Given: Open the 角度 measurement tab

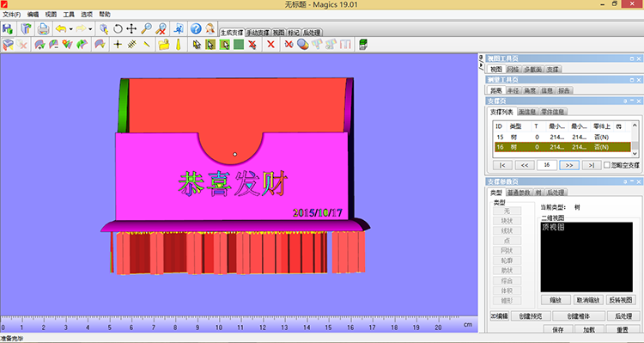Looking at the screenshot, I should click(x=530, y=90).
